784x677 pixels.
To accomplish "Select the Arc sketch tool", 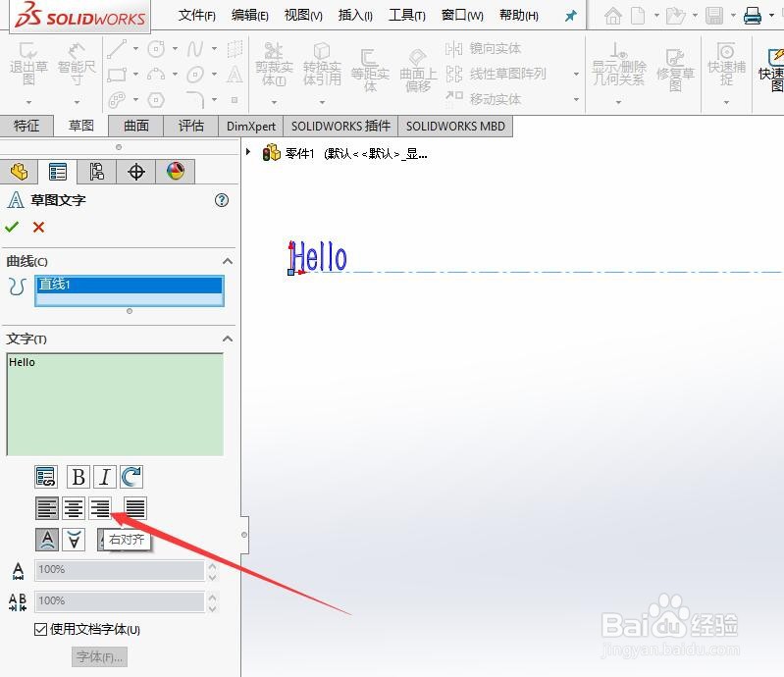I will (156, 75).
